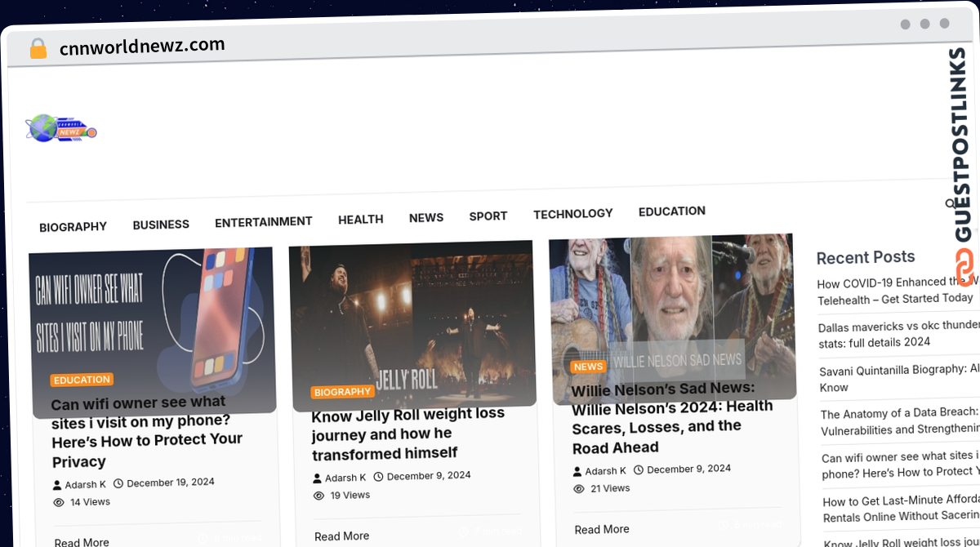The height and width of the screenshot is (547, 980).
Task: Click author icon beside Adarsh K on wifi post
Action: coord(57,485)
